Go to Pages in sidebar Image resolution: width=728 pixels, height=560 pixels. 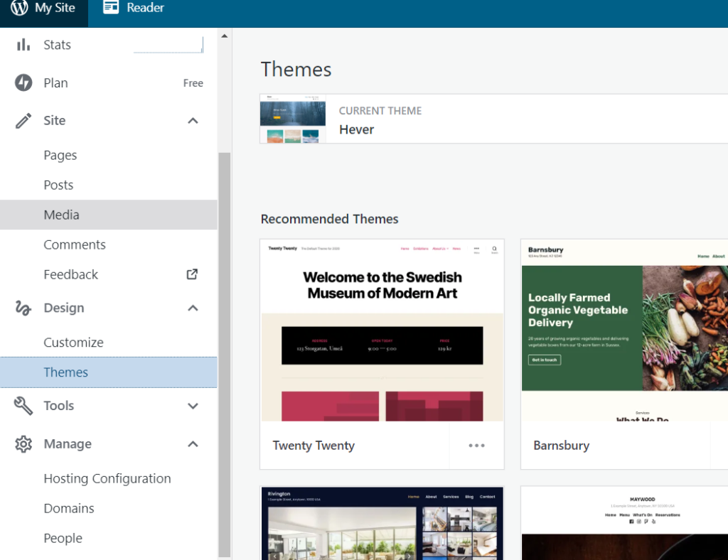coord(109,155)
